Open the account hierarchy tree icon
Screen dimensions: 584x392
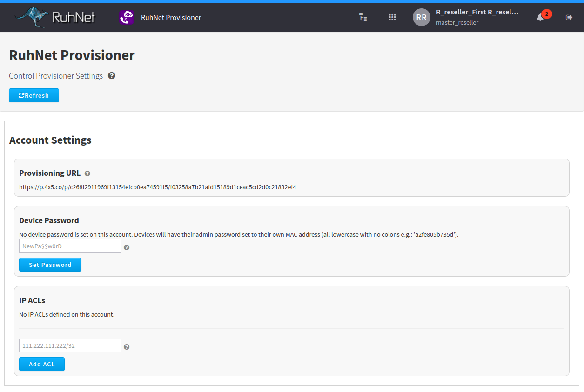(x=363, y=17)
